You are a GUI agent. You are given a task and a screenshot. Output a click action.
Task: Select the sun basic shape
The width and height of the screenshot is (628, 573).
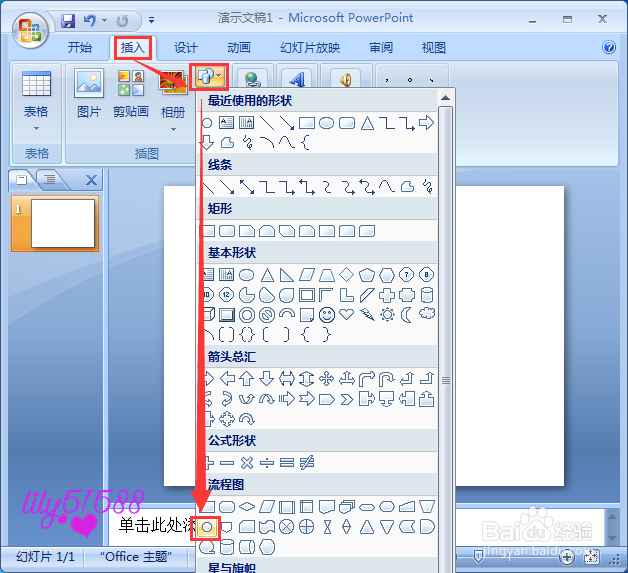pos(387,315)
